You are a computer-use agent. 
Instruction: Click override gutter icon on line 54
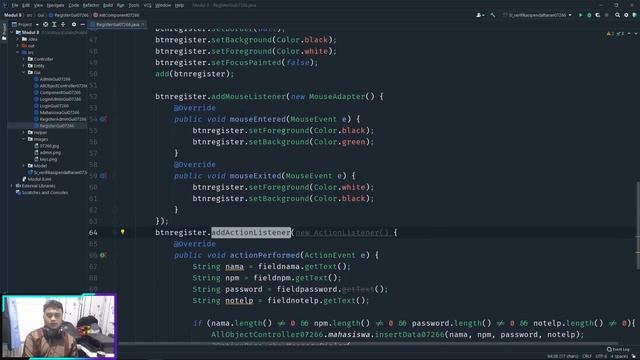tap(103, 119)
